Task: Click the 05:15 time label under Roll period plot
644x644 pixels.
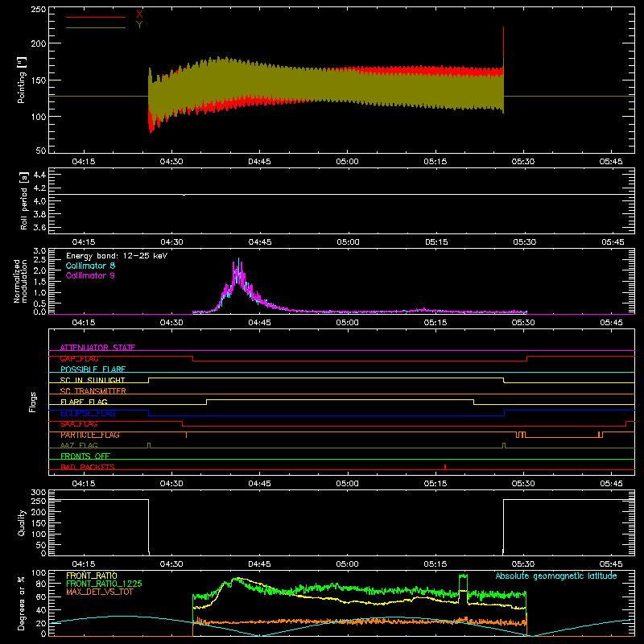Action: click(436, 242)
